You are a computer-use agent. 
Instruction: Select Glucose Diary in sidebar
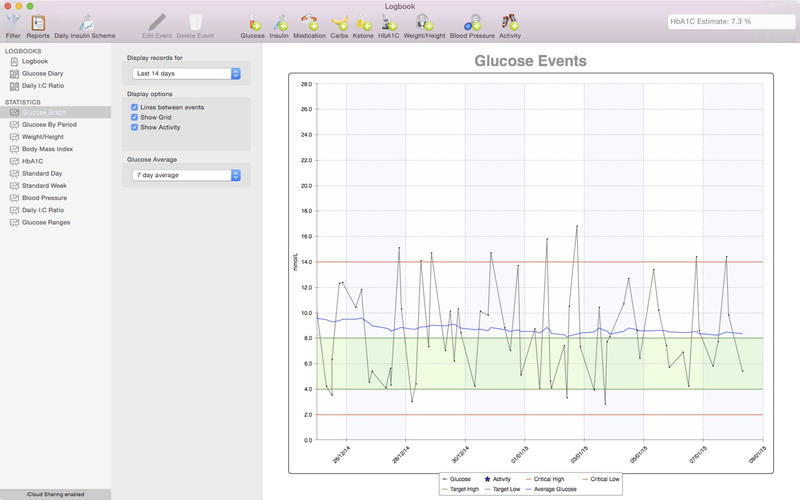click(x=42, y=73)
